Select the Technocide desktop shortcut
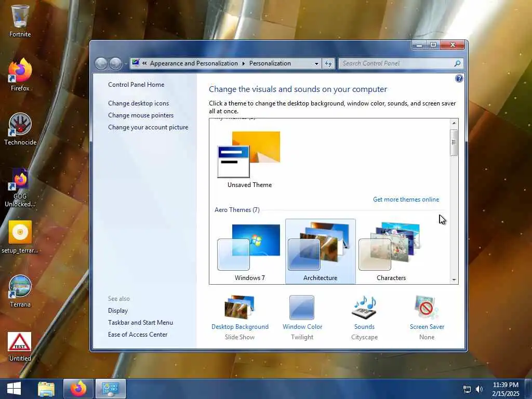The width and height of the screenshot is (532, 399). (x=20, y=129)
